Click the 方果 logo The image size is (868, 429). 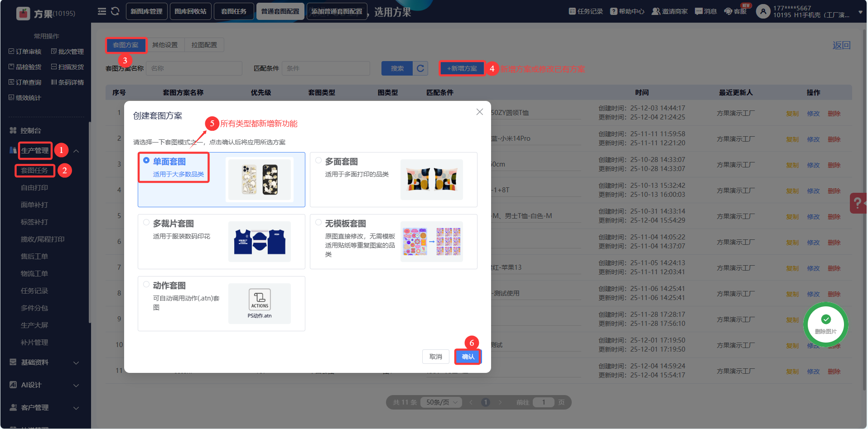click(23, 14)
